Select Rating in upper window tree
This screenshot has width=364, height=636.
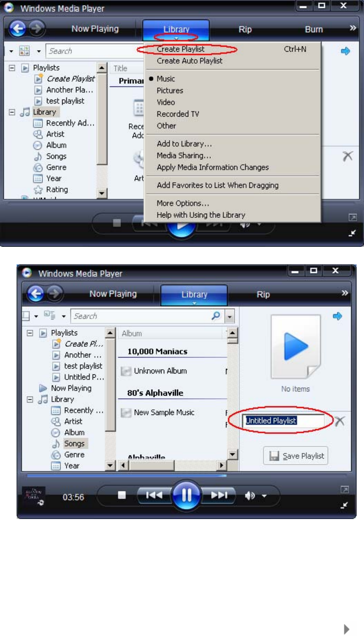[57, 189]
